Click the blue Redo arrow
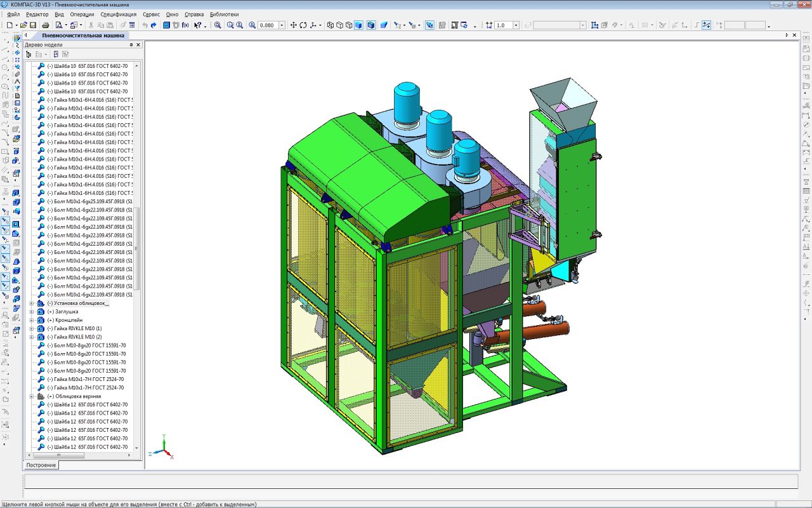812x508 pixels. point(154,25)
